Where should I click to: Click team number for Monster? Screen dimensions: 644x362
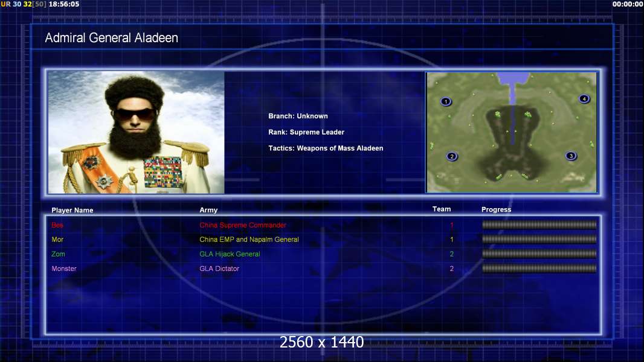[x=452, y=268]
